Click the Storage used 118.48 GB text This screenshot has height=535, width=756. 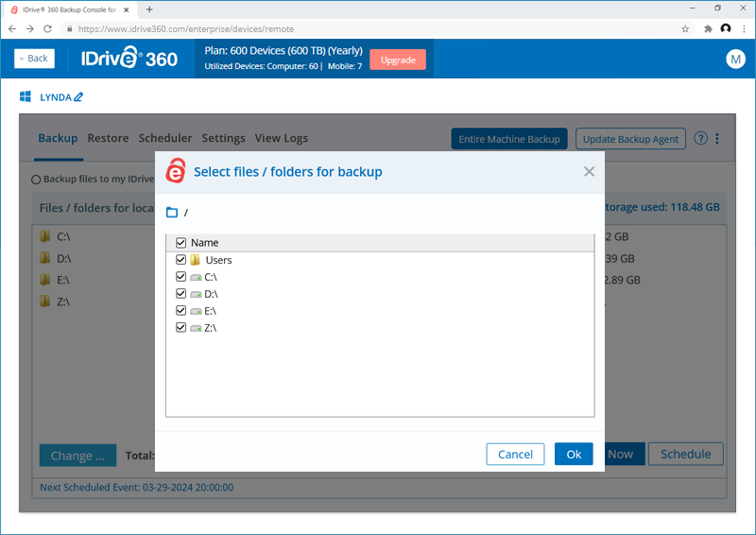661,207
